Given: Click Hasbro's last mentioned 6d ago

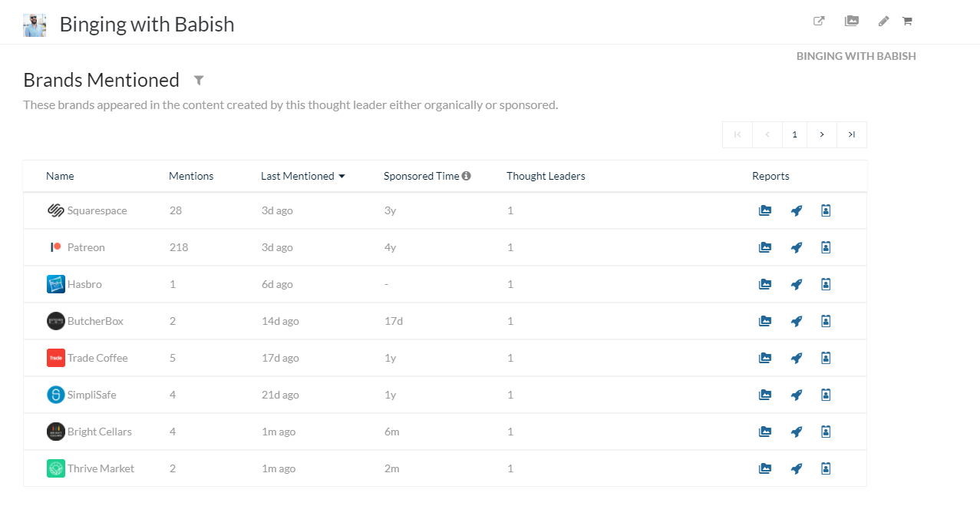Looking at the screenshot, I should point(277,284).
